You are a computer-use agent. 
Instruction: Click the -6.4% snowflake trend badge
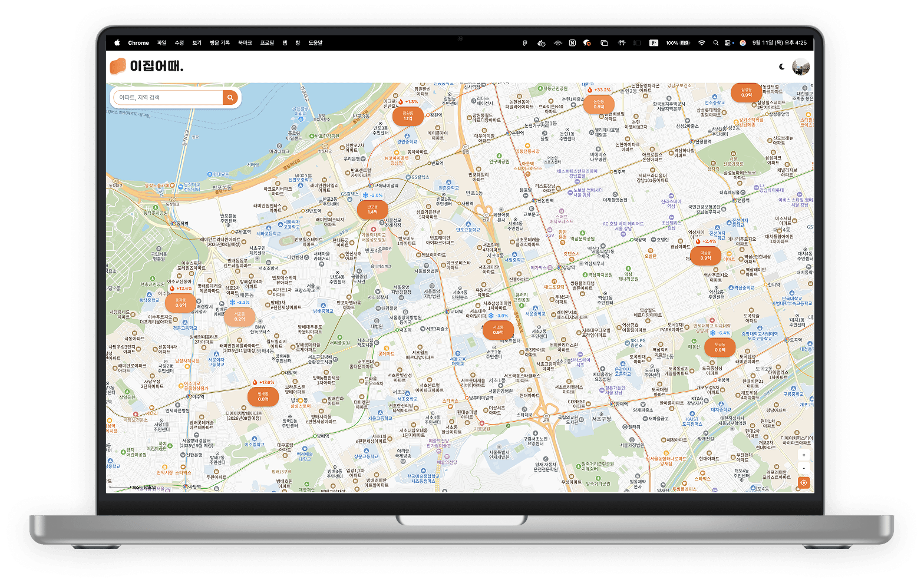click(720, 333)
